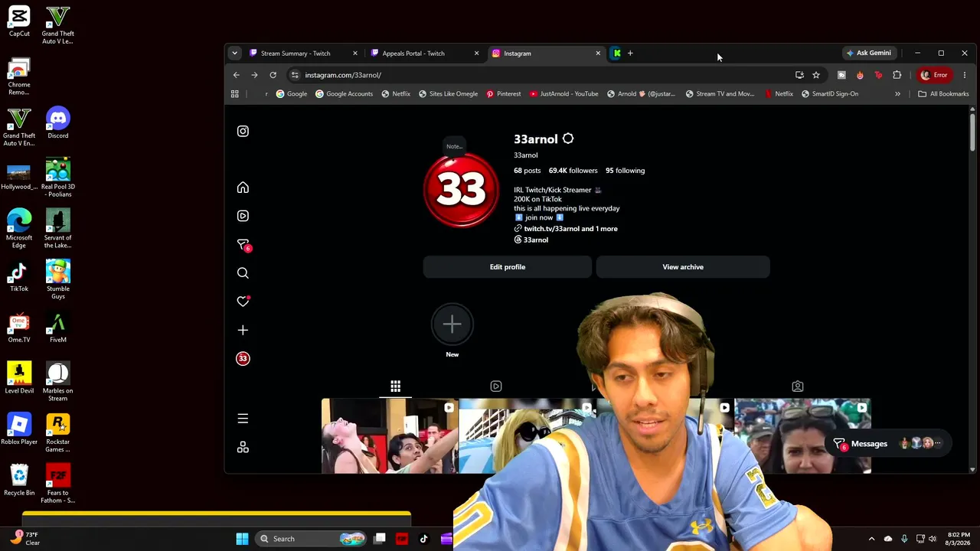The image size is (980, 551).
Task: Open post thumbnail with woman wearing sunglasses on head
Action: 802,435
